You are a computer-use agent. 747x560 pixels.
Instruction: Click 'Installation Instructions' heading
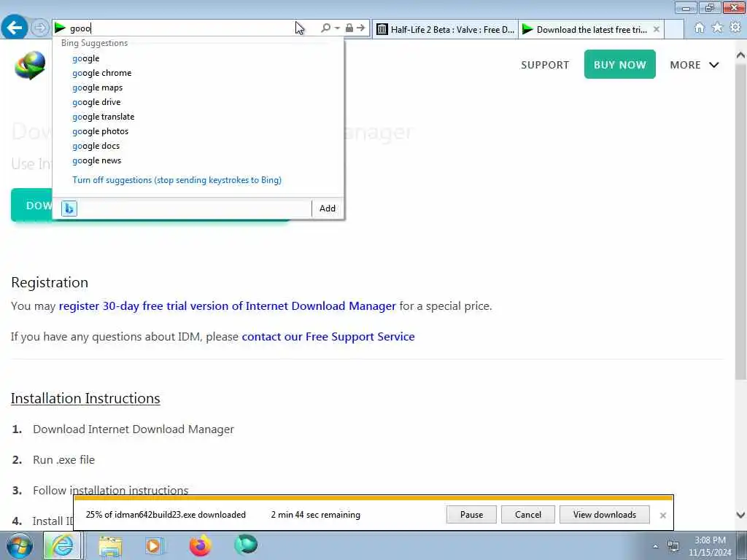[x=85, y=398]
